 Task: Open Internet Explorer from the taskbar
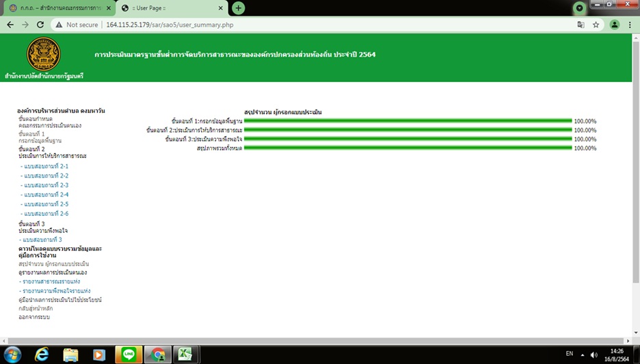(42, 354)
